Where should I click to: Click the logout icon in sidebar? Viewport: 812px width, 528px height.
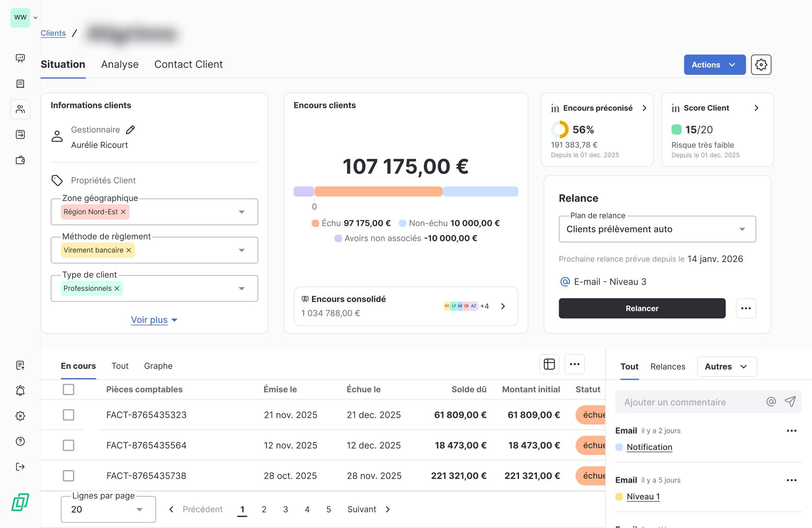(x=20, y=467)
